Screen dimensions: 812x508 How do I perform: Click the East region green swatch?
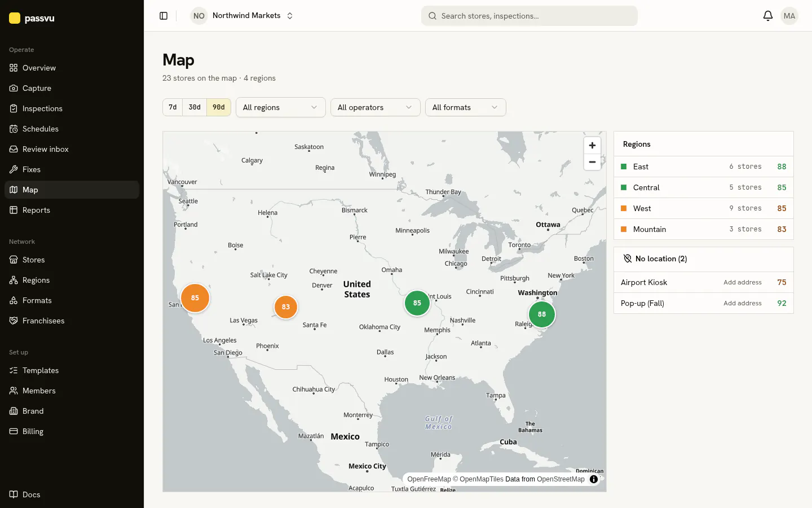point(624,167)
